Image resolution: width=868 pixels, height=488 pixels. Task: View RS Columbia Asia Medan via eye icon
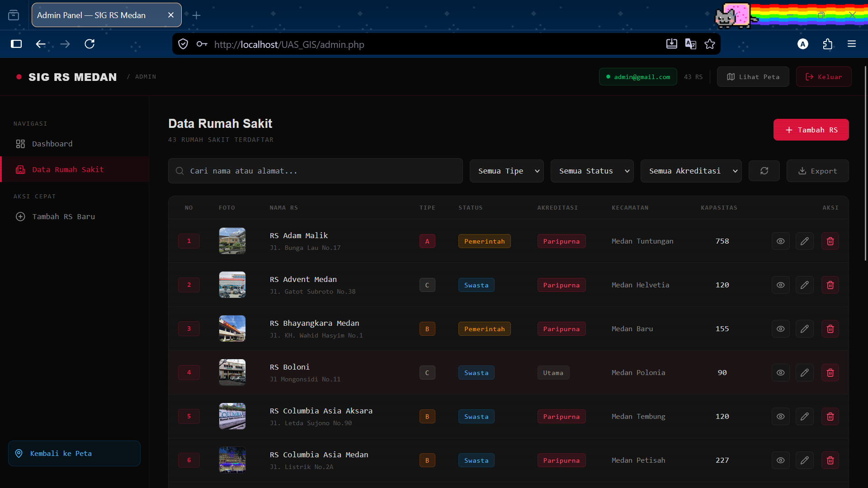click(x=780, y=460)
